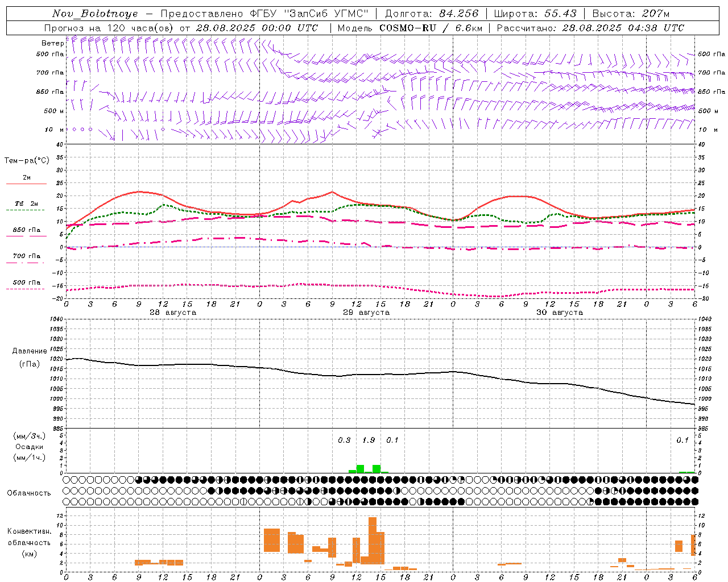Click the '28 августа' date label
The image size is (728, 582).
(173, 313)
